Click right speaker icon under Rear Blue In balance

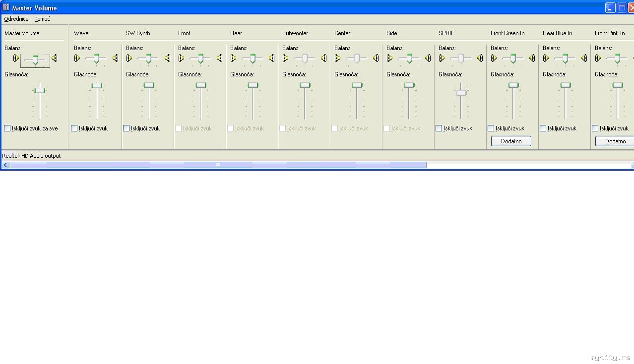click(x=584, y=59)
